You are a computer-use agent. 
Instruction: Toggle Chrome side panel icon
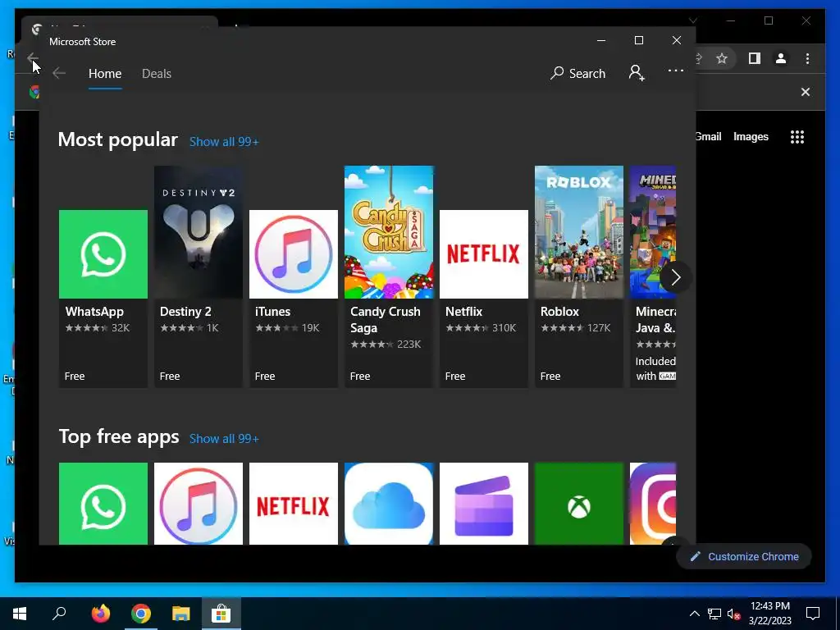755,58
